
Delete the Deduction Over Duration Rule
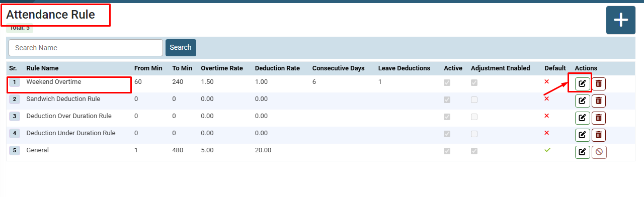click(599, 118)
